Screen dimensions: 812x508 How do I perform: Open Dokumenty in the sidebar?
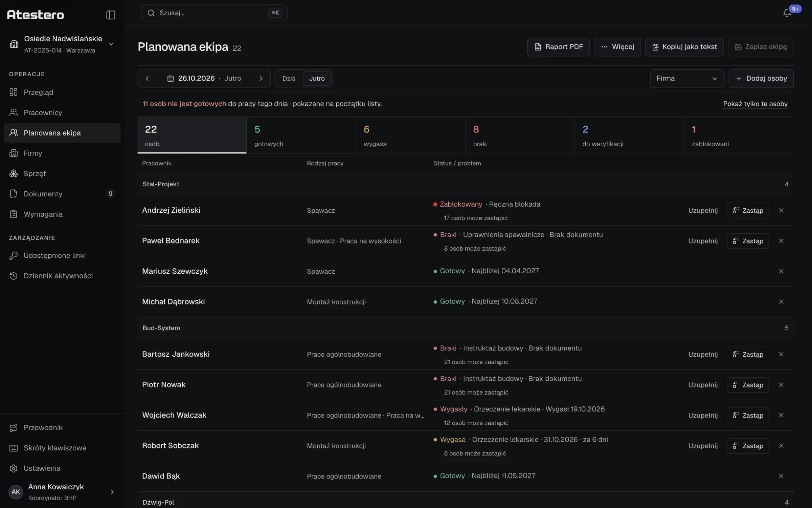pyautogui.click(x=62, y=194)
